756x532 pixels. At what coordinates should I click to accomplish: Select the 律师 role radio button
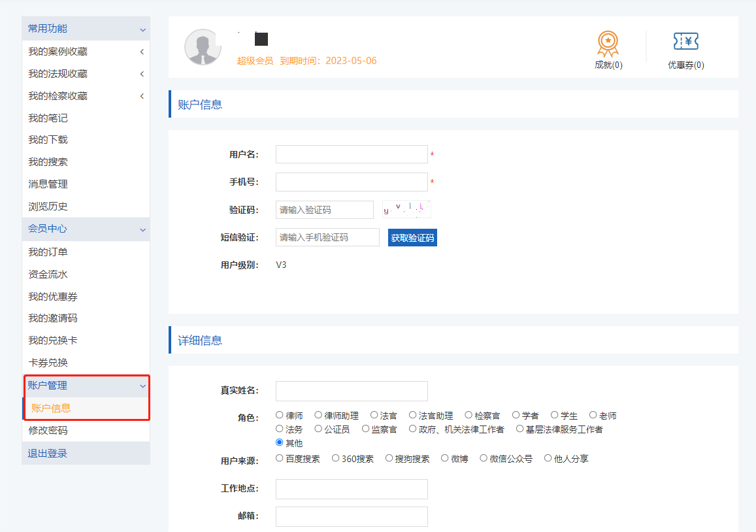[280, 415]
